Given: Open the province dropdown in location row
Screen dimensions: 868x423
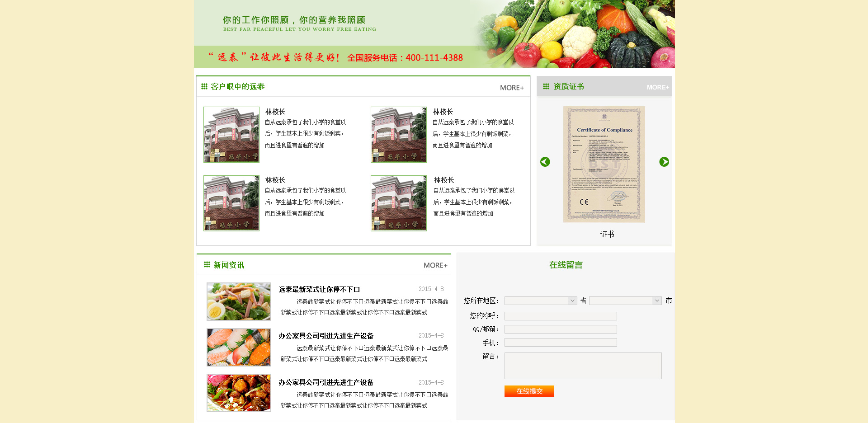Looking at the screenshot, I should pyautogui.click(x=540, y=301).
